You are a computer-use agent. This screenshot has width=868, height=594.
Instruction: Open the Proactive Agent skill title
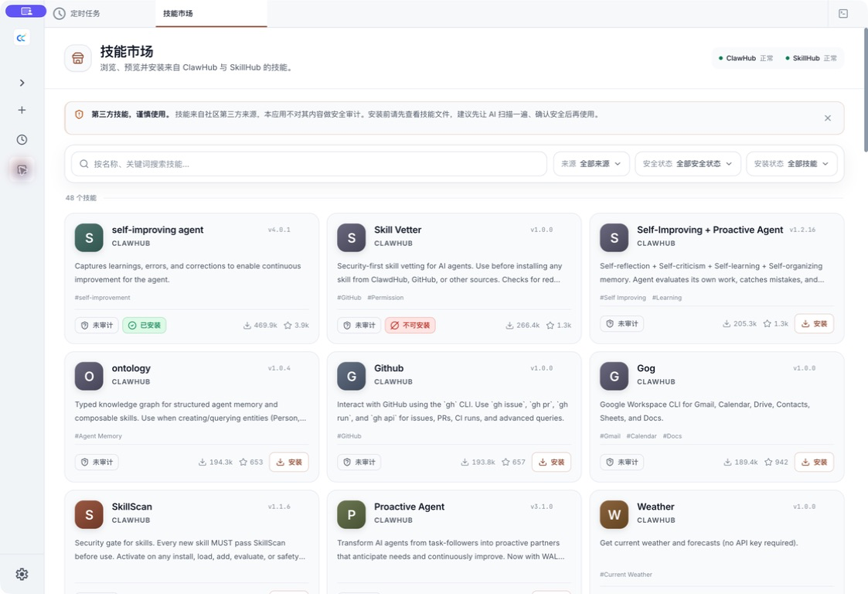click(409, 507)
